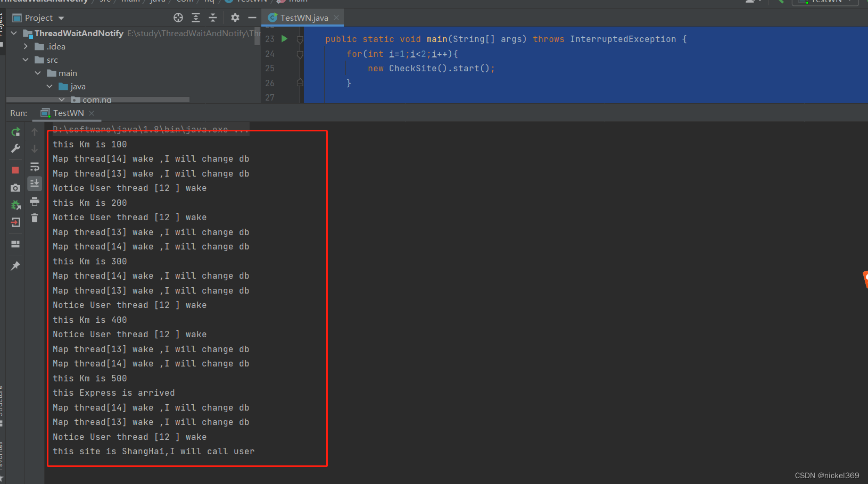Dump threads using the camera icon

point(15,188)
